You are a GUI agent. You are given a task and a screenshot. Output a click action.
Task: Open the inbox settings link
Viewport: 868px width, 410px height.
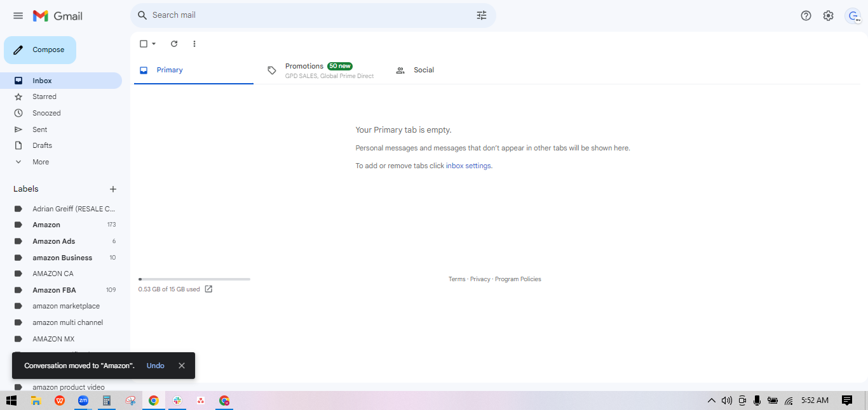tap(468, 166)
